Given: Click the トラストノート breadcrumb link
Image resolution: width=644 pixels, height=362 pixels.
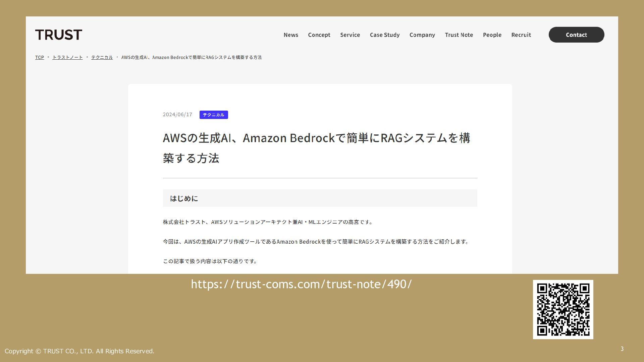Looking at the screenshot, I should (x=67, y=57).
